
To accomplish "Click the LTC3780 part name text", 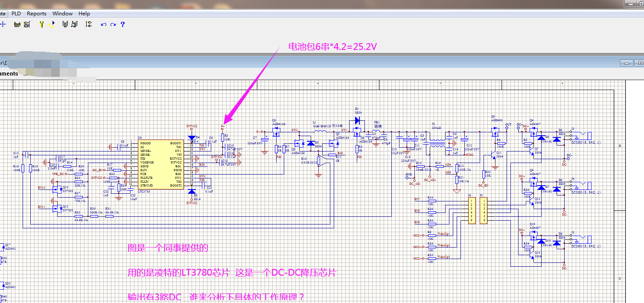I will pos(145,192).
